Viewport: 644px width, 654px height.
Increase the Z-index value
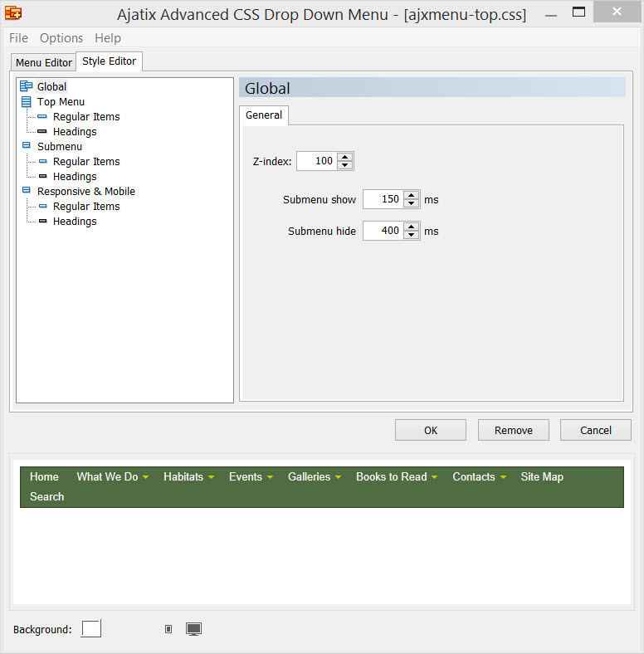(x=345, y=157)
